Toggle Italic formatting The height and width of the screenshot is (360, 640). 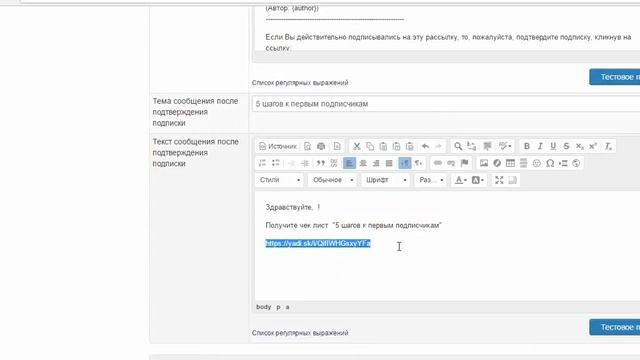[540, 146]
